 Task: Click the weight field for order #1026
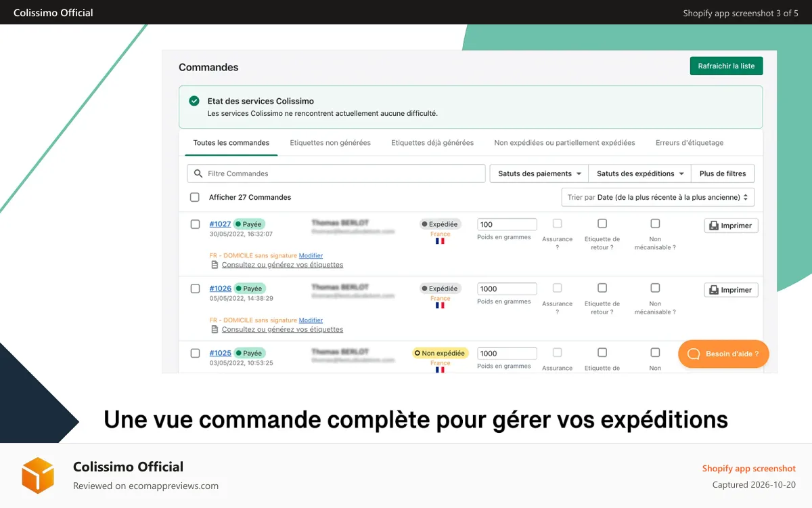[x=507, y=289]
